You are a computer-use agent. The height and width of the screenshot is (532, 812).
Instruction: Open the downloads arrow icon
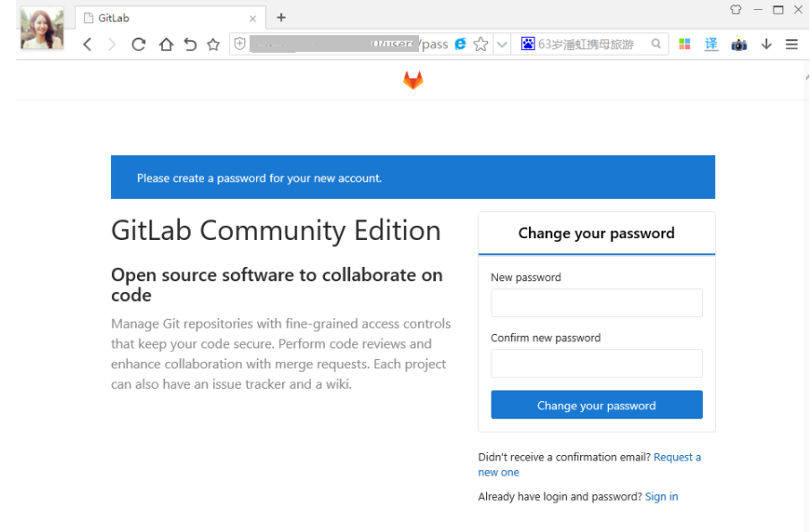tap(765, 43)
